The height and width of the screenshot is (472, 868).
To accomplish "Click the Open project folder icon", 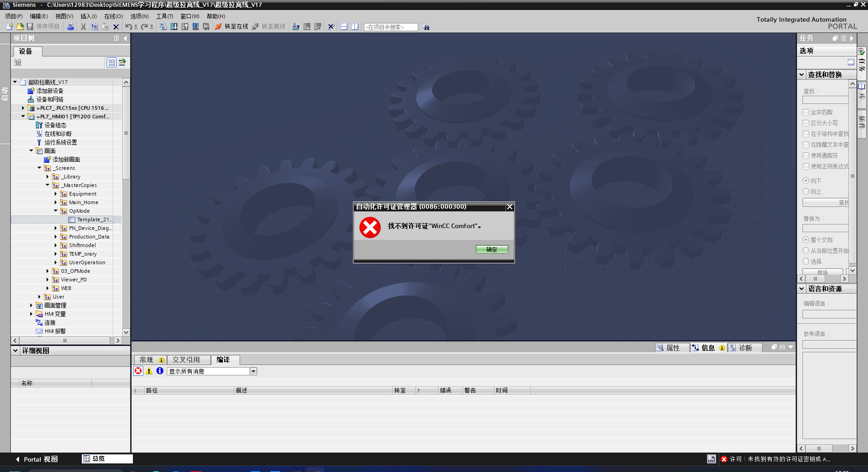I will (x=20, y=27).
